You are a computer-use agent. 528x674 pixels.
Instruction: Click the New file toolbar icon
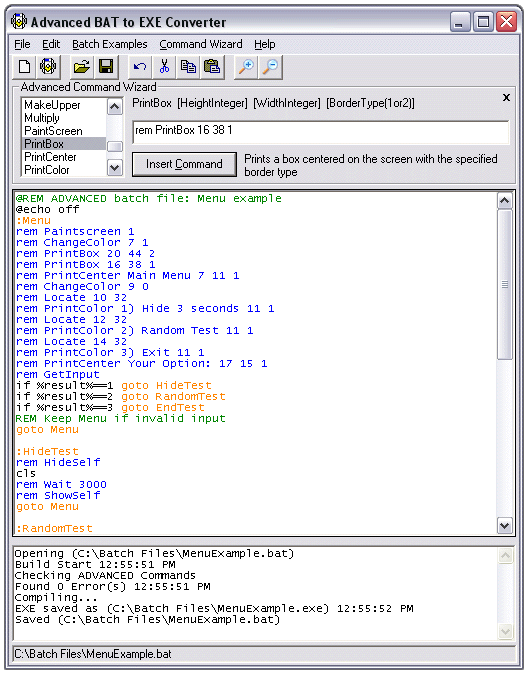(25, 67)
